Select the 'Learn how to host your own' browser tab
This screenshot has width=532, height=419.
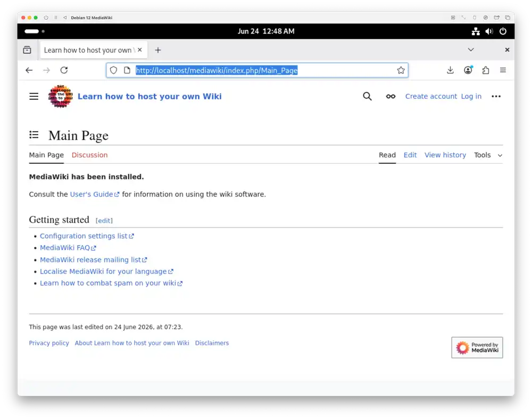point(94,50)
